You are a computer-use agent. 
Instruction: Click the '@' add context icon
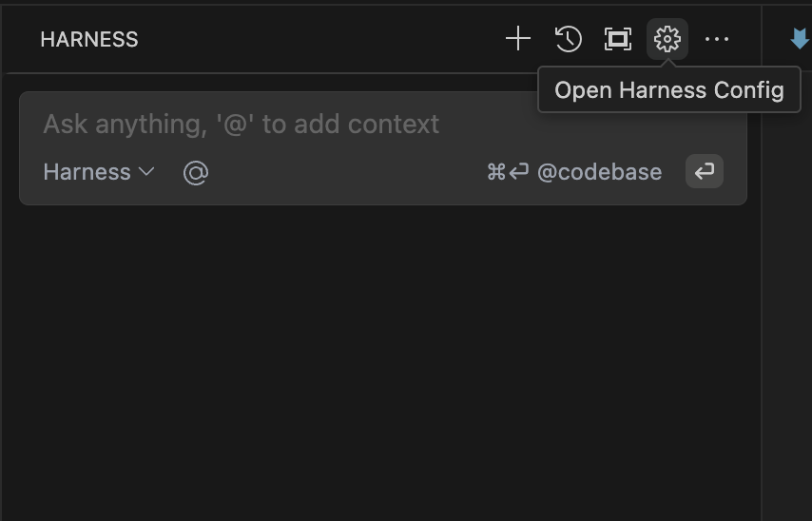(x=196, y=172)
